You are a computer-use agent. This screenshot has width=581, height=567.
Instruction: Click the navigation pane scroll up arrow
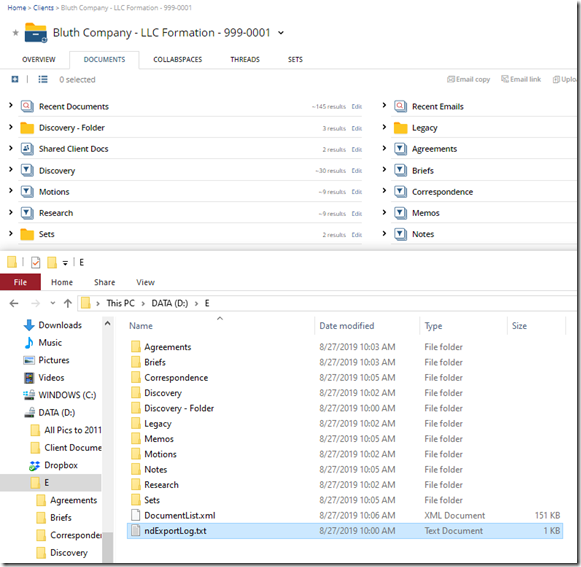[107, 324]
